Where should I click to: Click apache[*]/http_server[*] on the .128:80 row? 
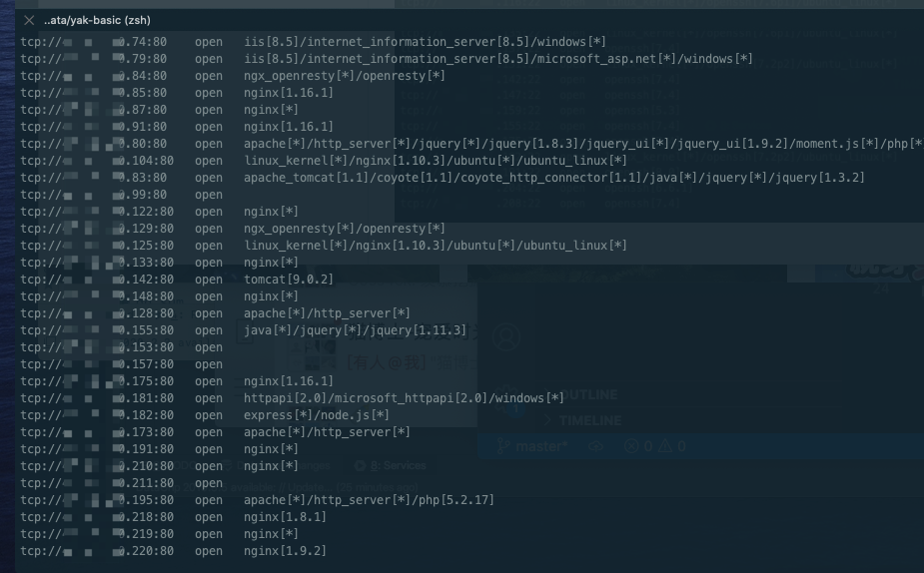click(327, 313)
